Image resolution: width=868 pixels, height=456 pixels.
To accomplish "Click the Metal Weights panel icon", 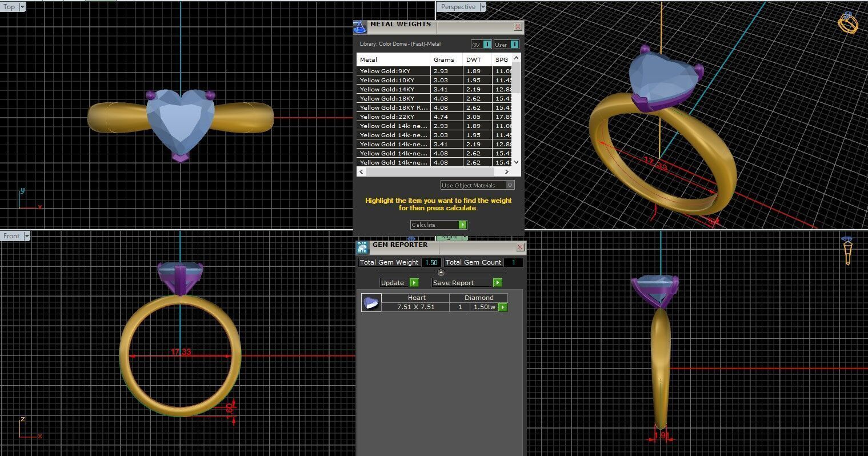I will [x=359, y=27].
